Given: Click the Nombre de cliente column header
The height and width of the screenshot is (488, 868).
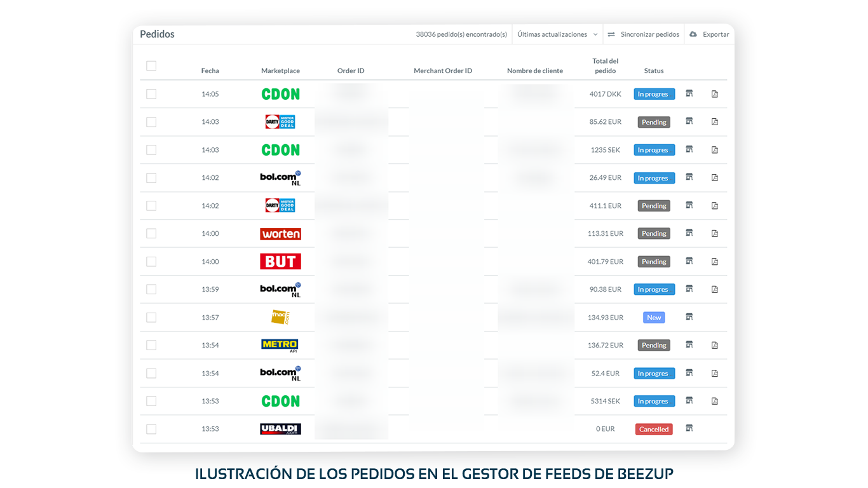Looking at the screenshot, I should click(535, 71).
